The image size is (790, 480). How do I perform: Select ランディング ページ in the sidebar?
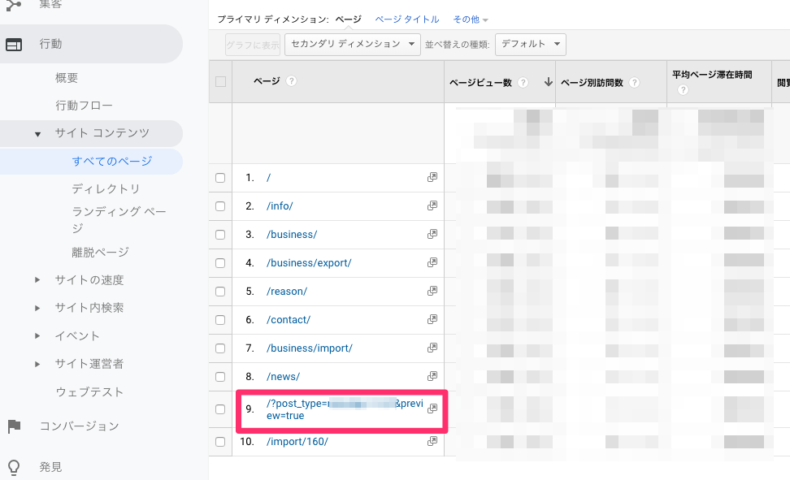[x=119, y=220]
